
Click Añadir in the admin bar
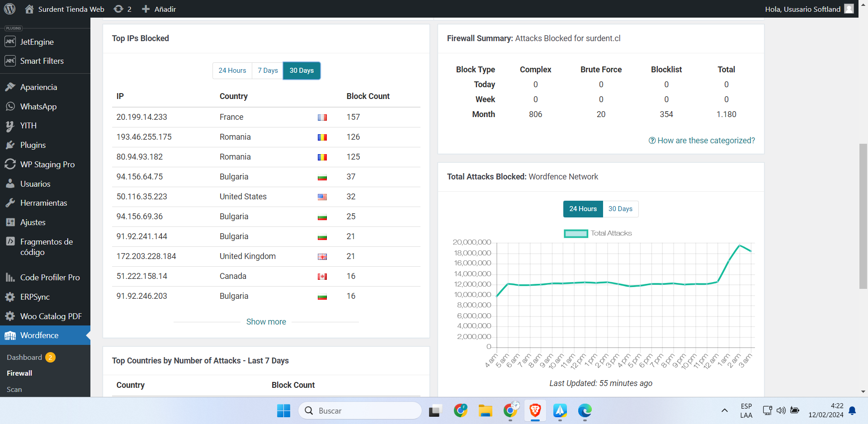point(165,9)
